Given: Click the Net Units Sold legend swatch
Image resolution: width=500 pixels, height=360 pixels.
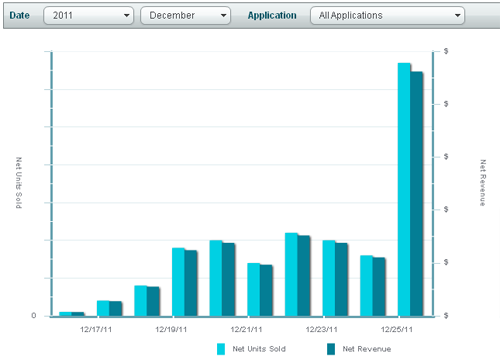Looking at the screenshot, I should [221, 349].
